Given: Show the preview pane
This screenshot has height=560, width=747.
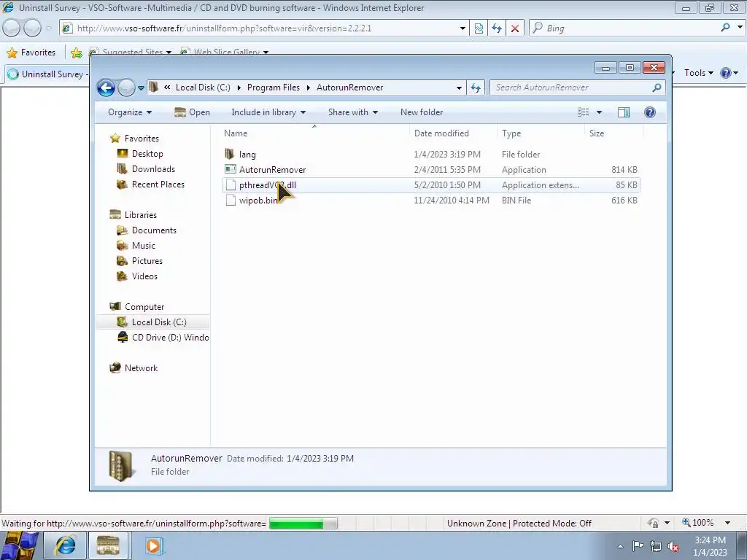Looking at the screenshot, I should [624, 112].
